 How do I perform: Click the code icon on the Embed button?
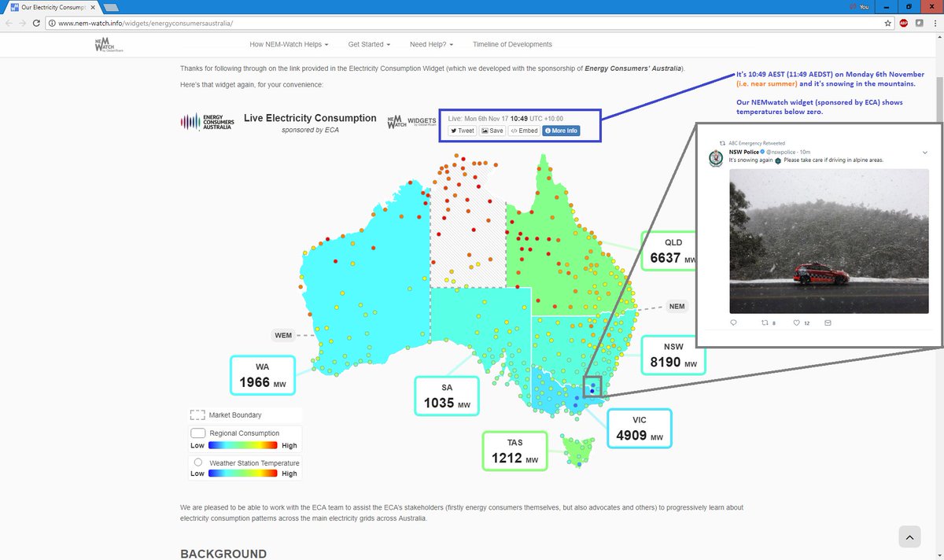tap(514, 131)
